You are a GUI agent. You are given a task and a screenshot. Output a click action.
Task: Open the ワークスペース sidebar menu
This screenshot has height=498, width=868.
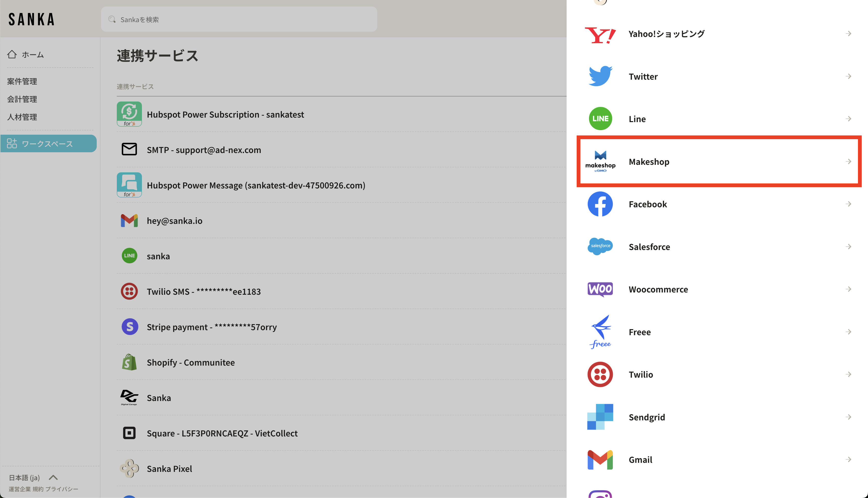coord(48,144)
